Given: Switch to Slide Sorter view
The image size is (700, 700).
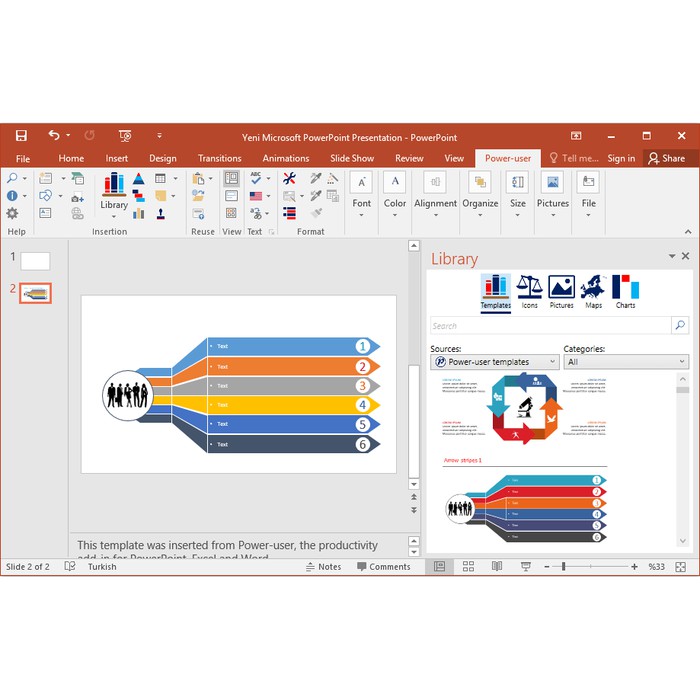Looking at the screenshot, I should click(x=468, y=567).
